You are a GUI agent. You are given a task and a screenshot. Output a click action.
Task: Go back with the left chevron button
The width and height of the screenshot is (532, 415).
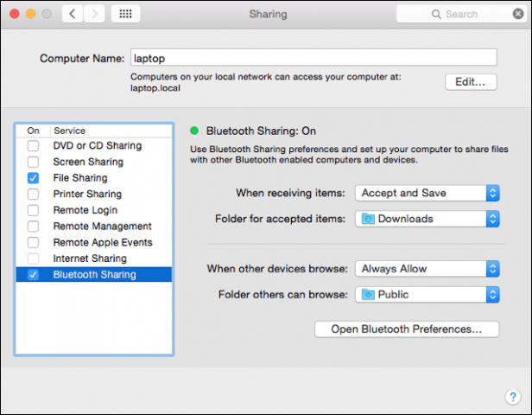pos(73,14)
